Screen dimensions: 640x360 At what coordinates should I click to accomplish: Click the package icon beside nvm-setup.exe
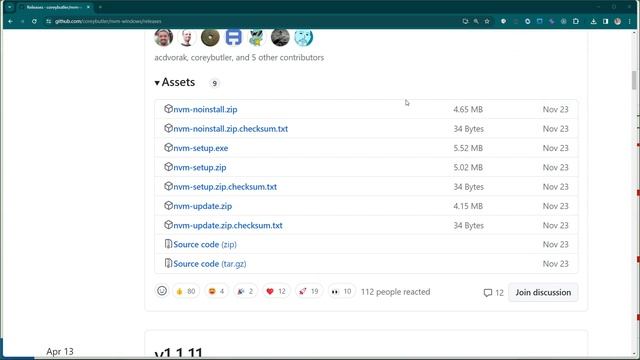(168, 147)
